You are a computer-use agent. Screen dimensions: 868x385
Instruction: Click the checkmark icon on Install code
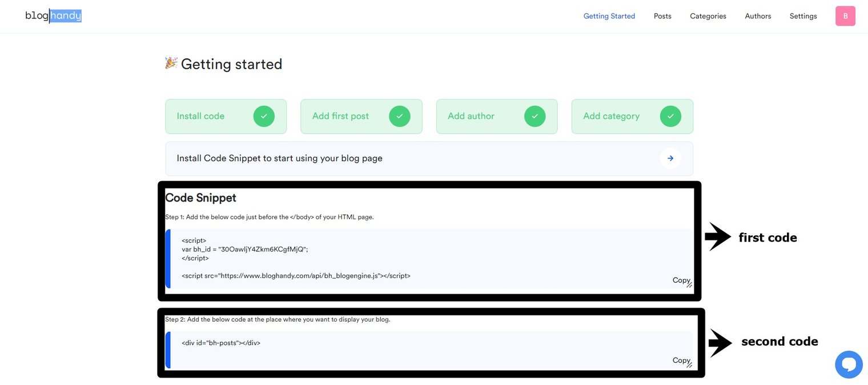click(264, 117)
